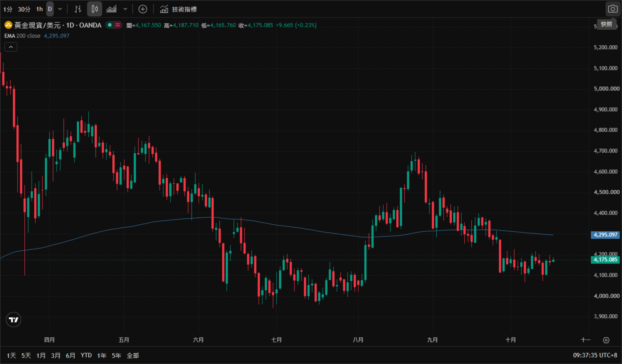Set range to 5年

pyautogui.click(x=116, y=356)
